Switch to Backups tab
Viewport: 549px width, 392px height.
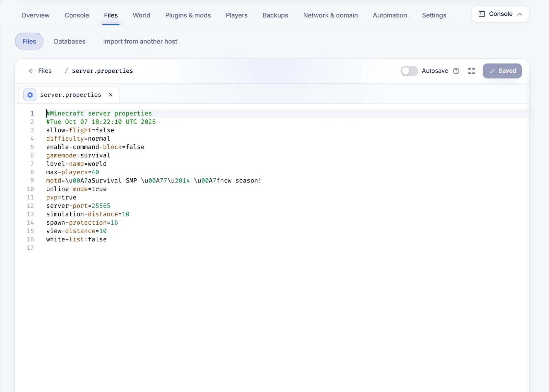click(275, 15)
